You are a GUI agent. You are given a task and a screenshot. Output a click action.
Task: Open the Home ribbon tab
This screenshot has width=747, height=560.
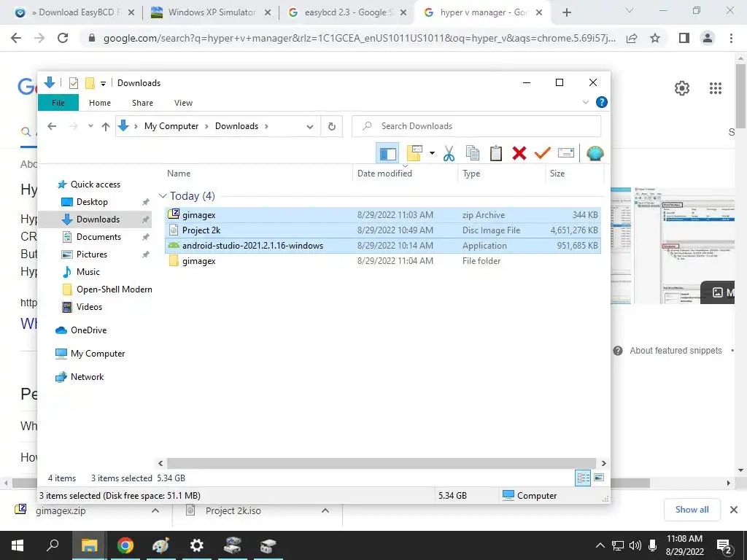coord(99,103)
